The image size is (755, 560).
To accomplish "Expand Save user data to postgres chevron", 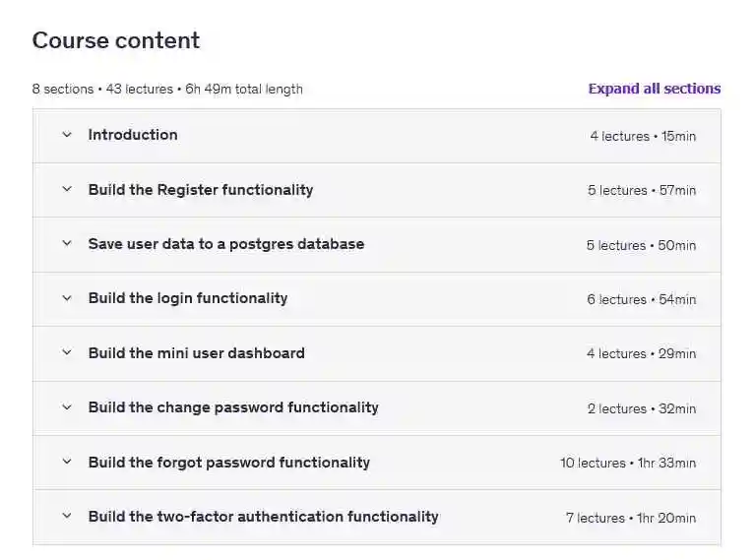I will coord(67,244).
